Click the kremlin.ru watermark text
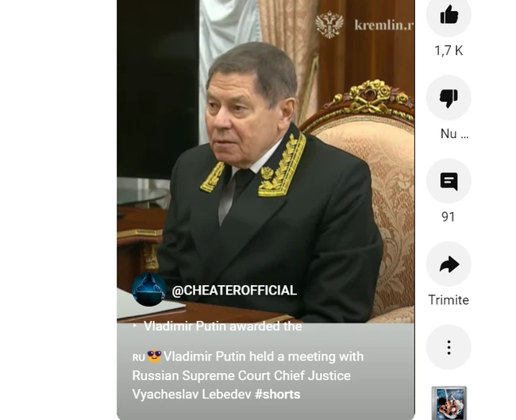 pos(384,25)
